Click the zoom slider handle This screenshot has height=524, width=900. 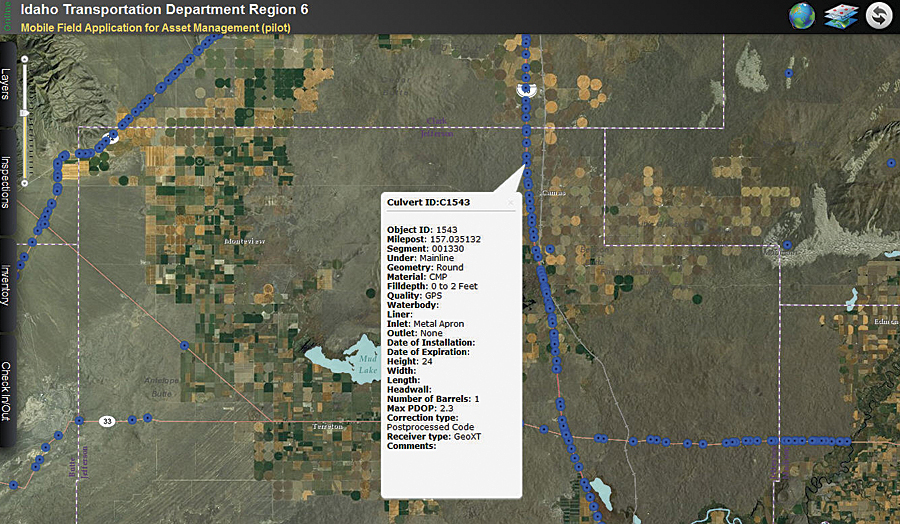tap(25, 114)
